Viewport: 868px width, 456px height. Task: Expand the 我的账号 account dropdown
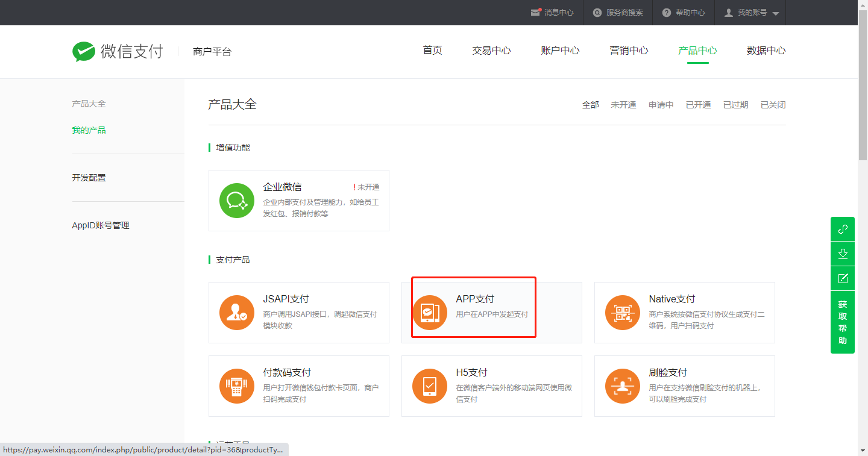click(751, 13)
